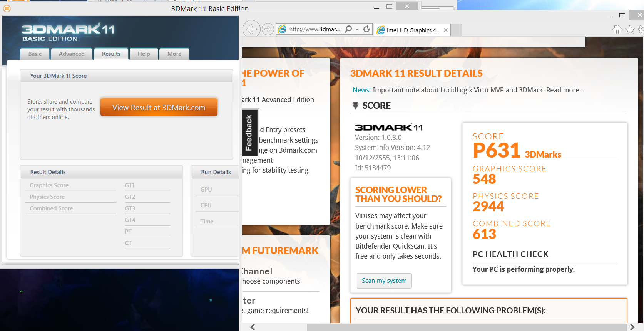The width and height of the screenshot is (644, 331).
Task: Click the GT3 row in Result Details
Action: pyautogui.click(x=147, y=208)
